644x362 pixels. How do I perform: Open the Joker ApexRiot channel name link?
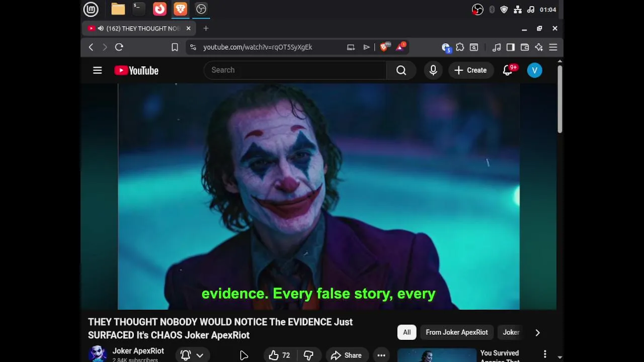pyautogui.click(x=138, y=351)
